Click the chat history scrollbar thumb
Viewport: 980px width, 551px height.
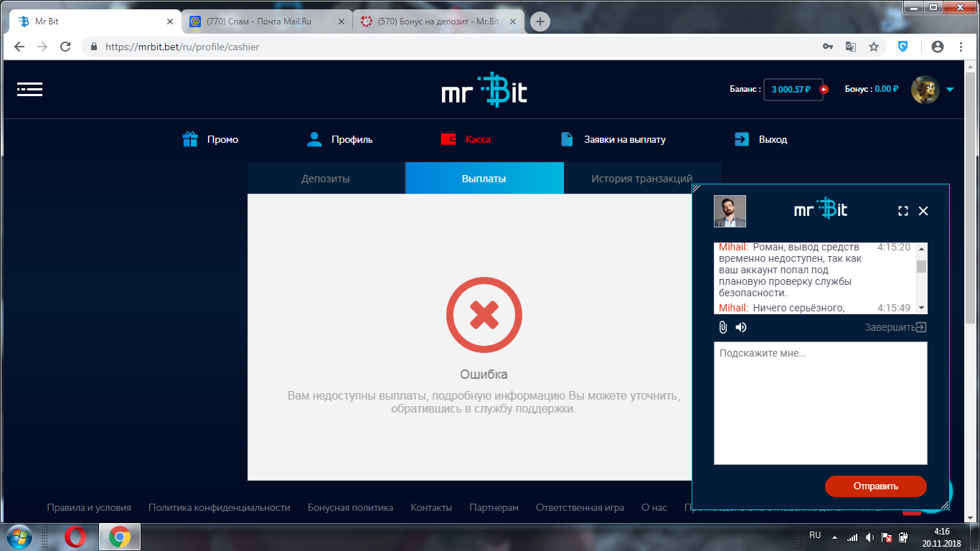(x=922, y=266)
